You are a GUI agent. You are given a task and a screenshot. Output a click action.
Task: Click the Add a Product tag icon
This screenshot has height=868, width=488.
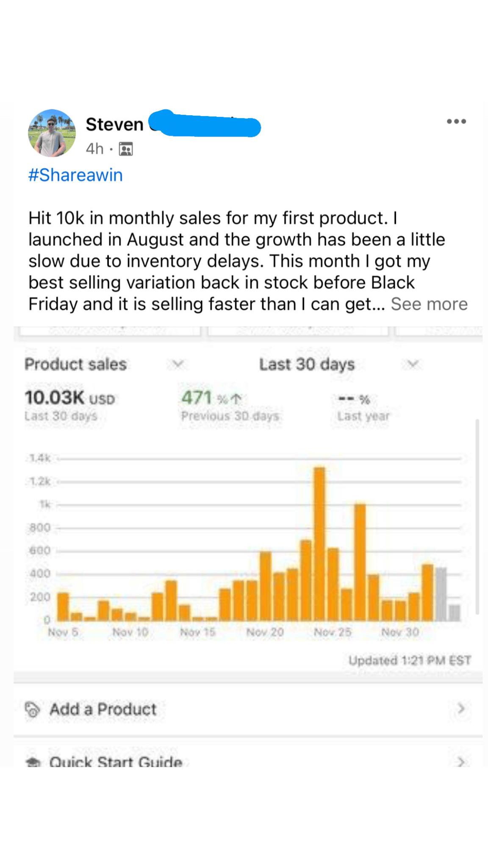(x=32, y=709)
